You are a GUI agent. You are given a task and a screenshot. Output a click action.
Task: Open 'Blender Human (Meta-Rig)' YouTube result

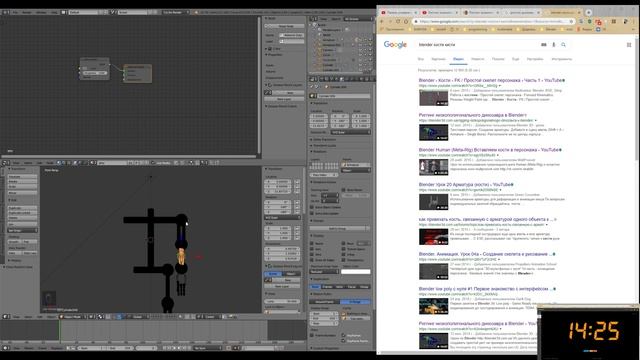point(488,149)
